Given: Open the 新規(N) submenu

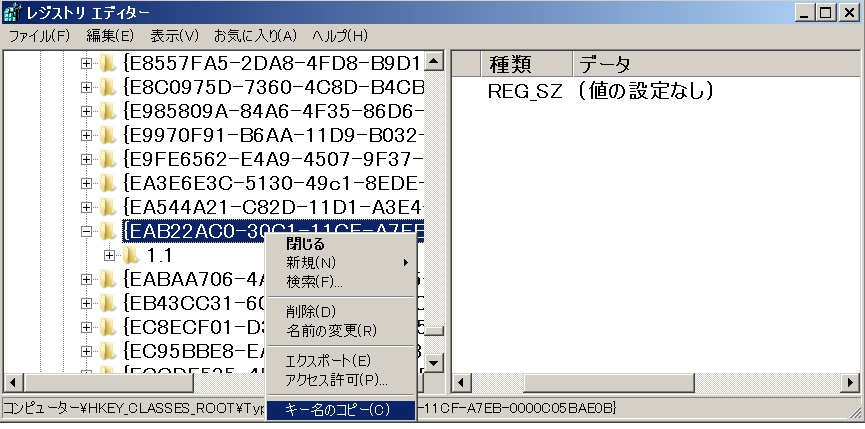Looking at the screenshot, I should (x=341, y=262).
